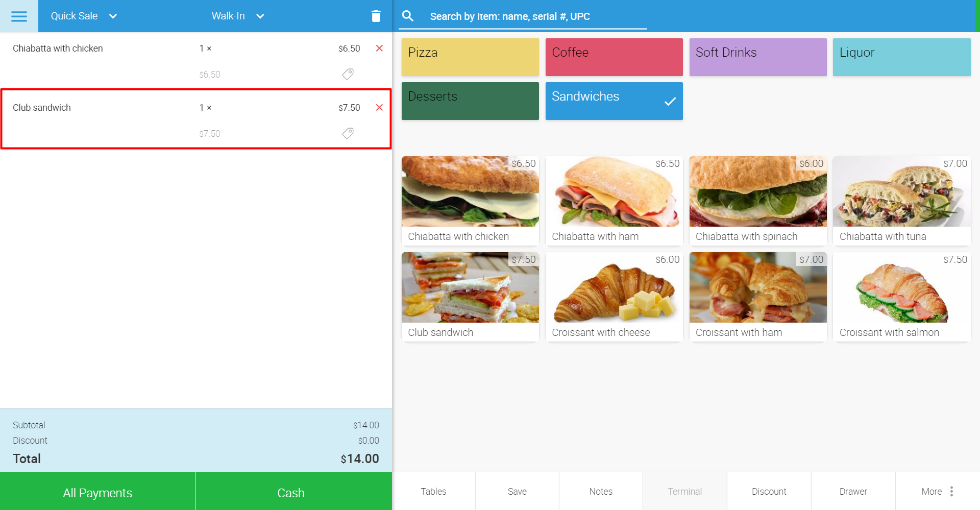This screenshot has width=980, height=510.
Task: Save the current order
Action: tap(517, 492)
